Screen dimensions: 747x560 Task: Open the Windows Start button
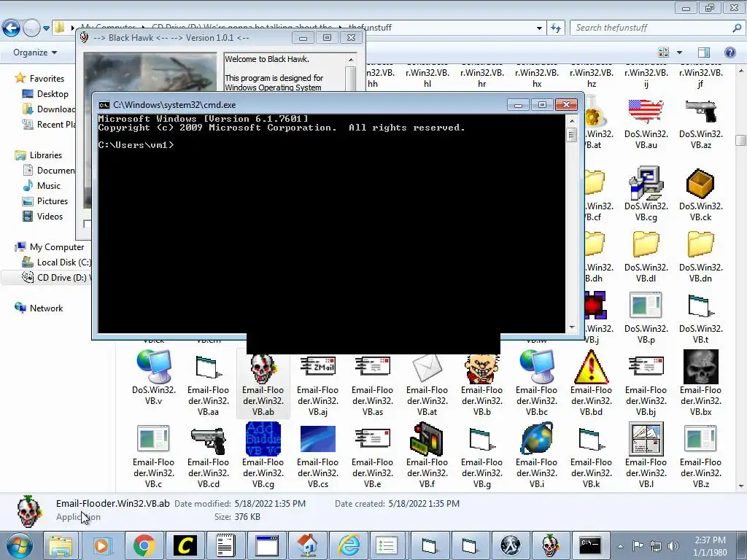pyautogui.click(x=19, y=545)
